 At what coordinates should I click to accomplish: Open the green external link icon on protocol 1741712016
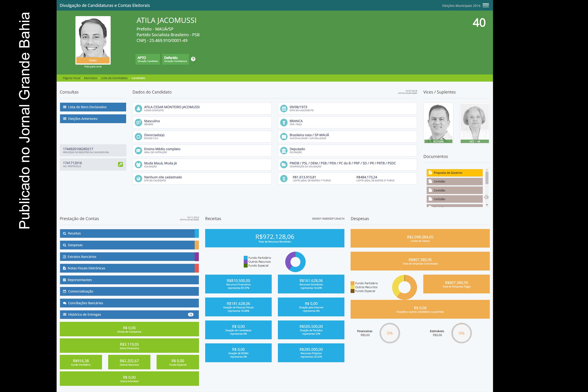click(120, 164)
